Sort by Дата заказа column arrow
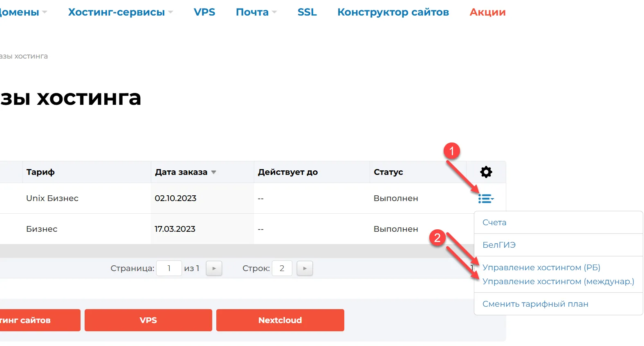Screen dimensions: 644x346 point(213,172)
